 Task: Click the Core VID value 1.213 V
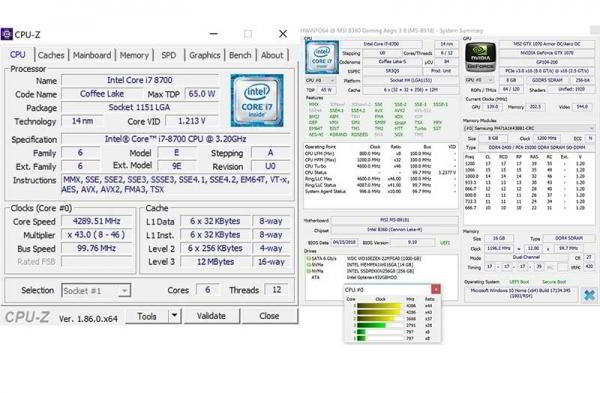(192, 121)
